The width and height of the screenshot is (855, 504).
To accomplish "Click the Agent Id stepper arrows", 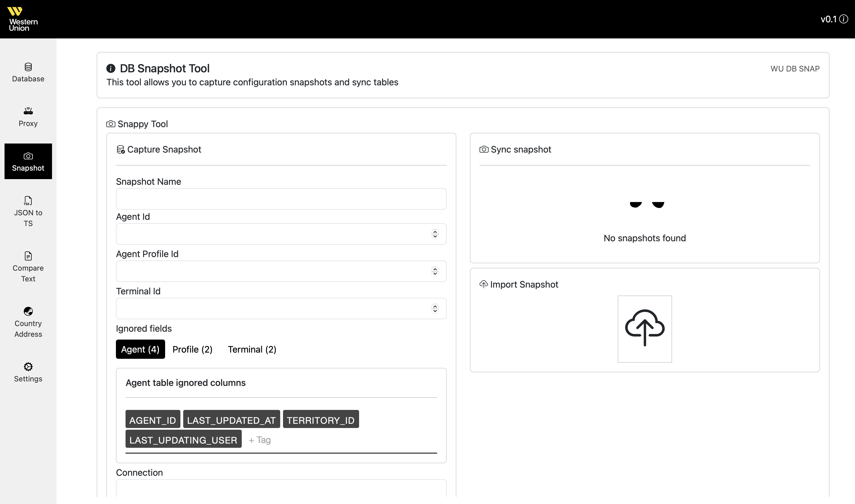I will pyautogui.click(x=435, y=234).
